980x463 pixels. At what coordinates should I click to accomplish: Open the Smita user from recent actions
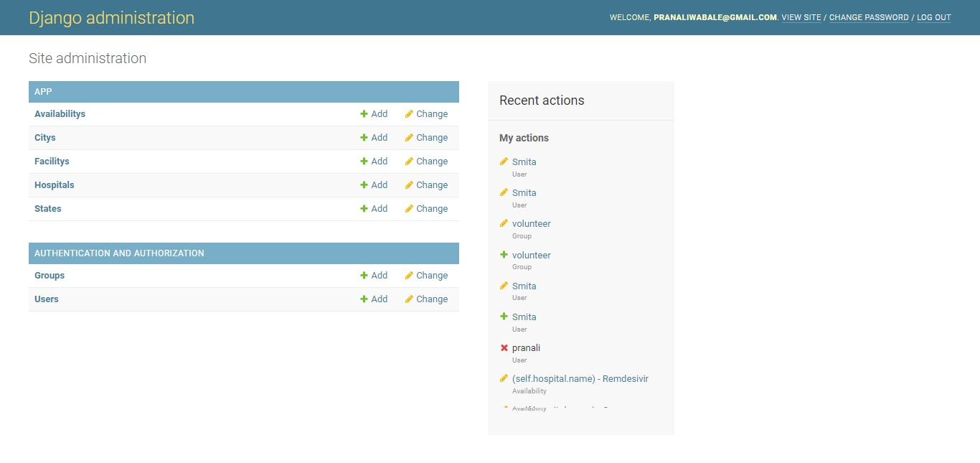point(524,162)
